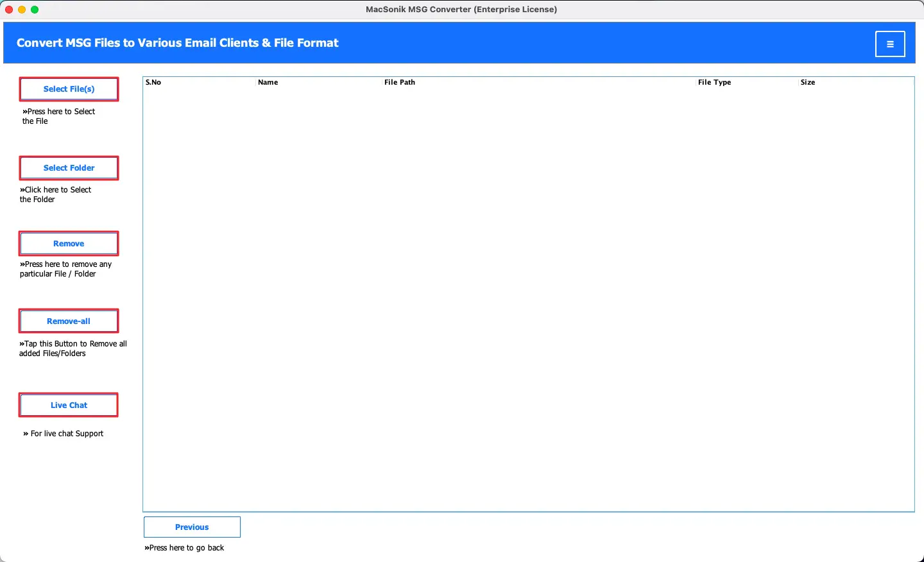Click the 'Tap this Button to Remove all' text
924x562 pixels.
point(73,344)
